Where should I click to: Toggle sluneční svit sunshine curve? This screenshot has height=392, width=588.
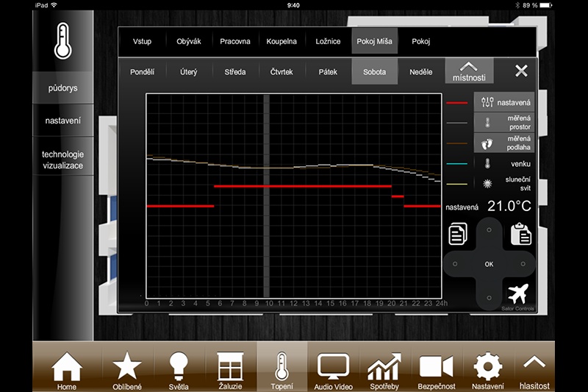[504, 184]
